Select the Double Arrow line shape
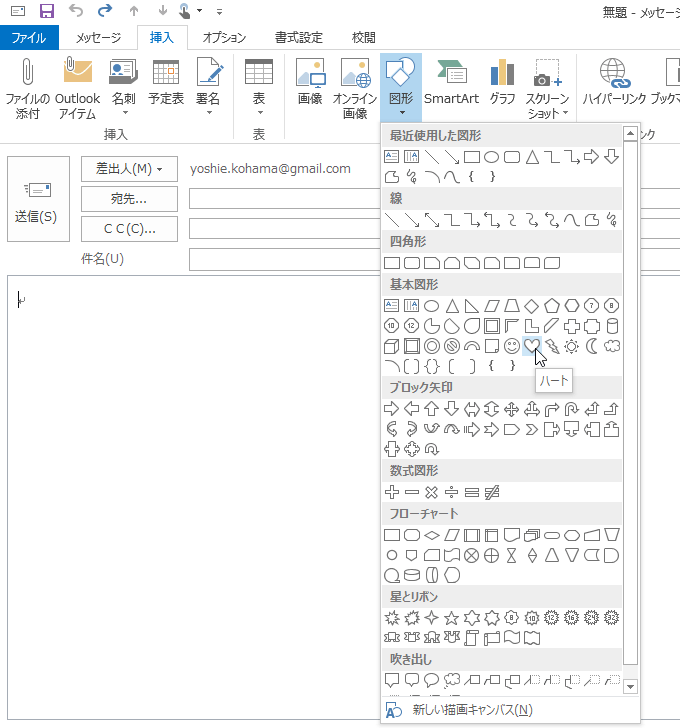680x728 pixels. 432,220
